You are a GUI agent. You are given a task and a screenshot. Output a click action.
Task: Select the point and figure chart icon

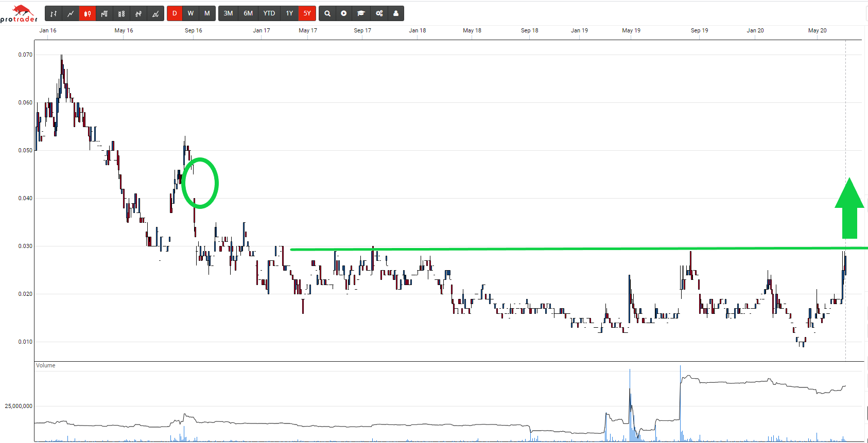(121, 13)
